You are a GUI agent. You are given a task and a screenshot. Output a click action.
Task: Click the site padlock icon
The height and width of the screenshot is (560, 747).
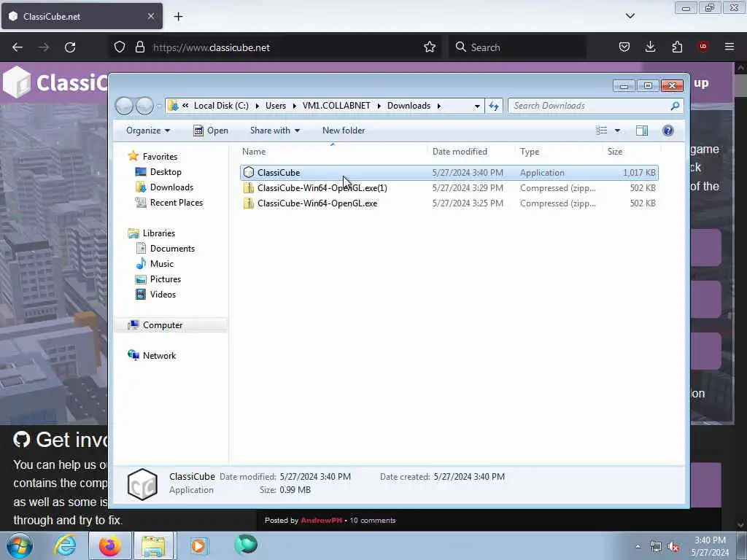tap(139, 47)
